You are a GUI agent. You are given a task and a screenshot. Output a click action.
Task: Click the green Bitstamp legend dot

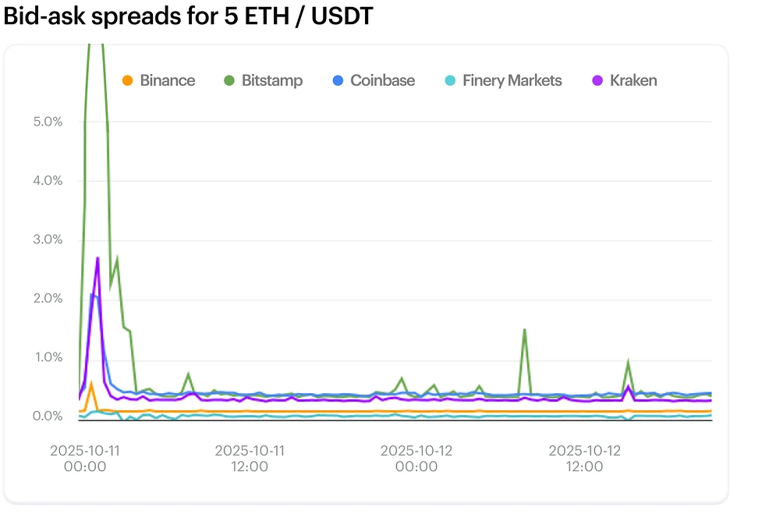click(229, 80)
